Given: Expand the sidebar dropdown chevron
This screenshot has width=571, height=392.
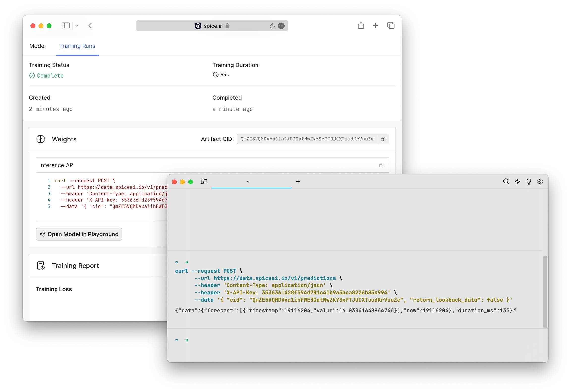Looking at the screenshot, I should coord(77,26).
